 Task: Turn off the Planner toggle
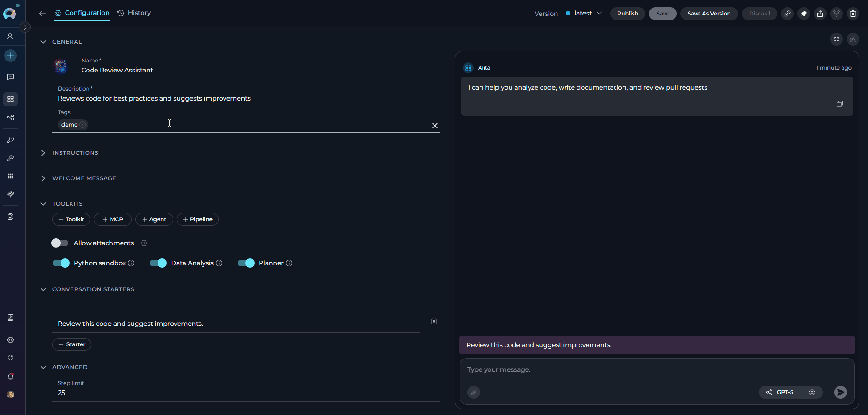click(246, 263)
